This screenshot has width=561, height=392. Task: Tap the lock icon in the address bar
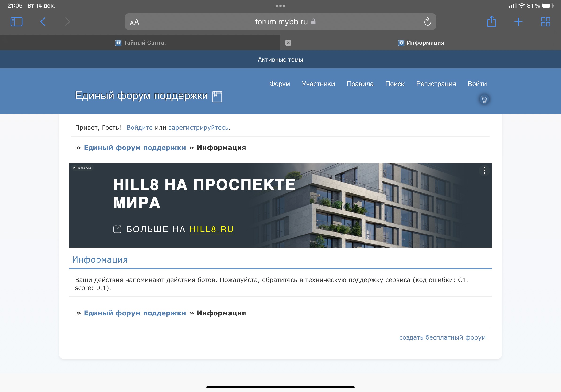pos(313,22)
